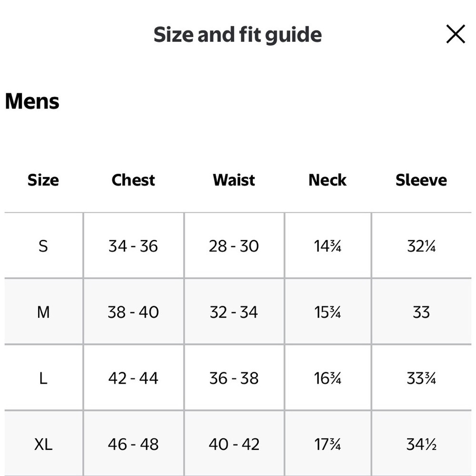
Task: Select the 46 - 48 chest cell
Action: 133,445
